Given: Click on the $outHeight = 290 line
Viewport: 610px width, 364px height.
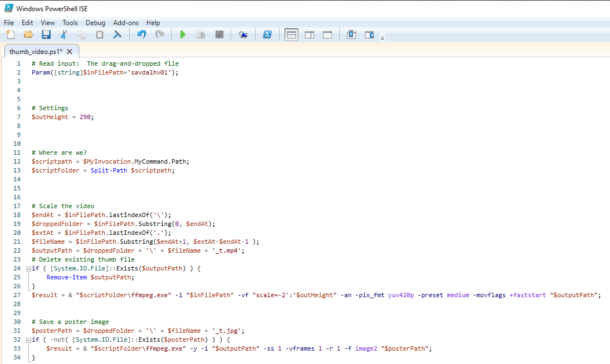Looking at the screenshot, I should (x=62, y=117).
